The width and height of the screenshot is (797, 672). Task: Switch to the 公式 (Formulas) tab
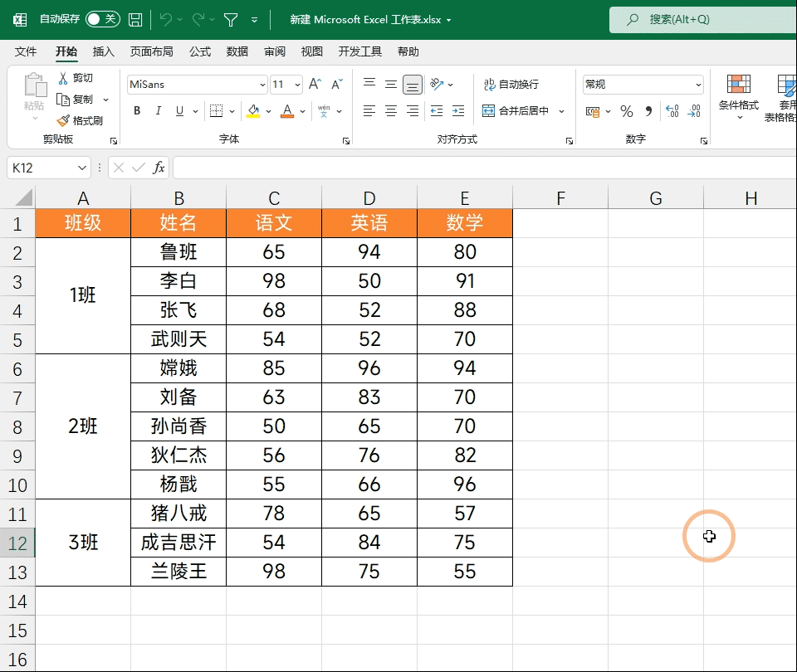pos(200,51)
